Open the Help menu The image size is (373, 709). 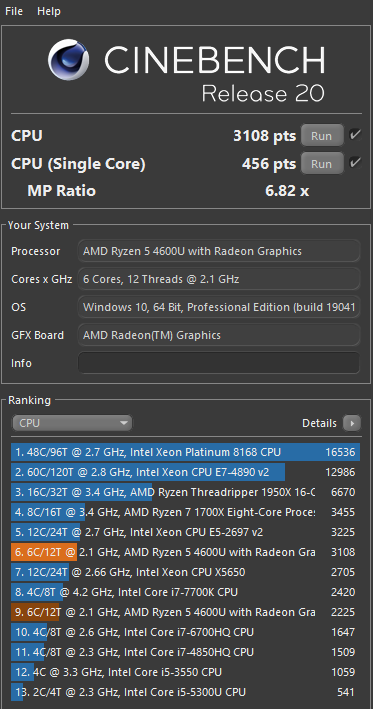(49, 11)
